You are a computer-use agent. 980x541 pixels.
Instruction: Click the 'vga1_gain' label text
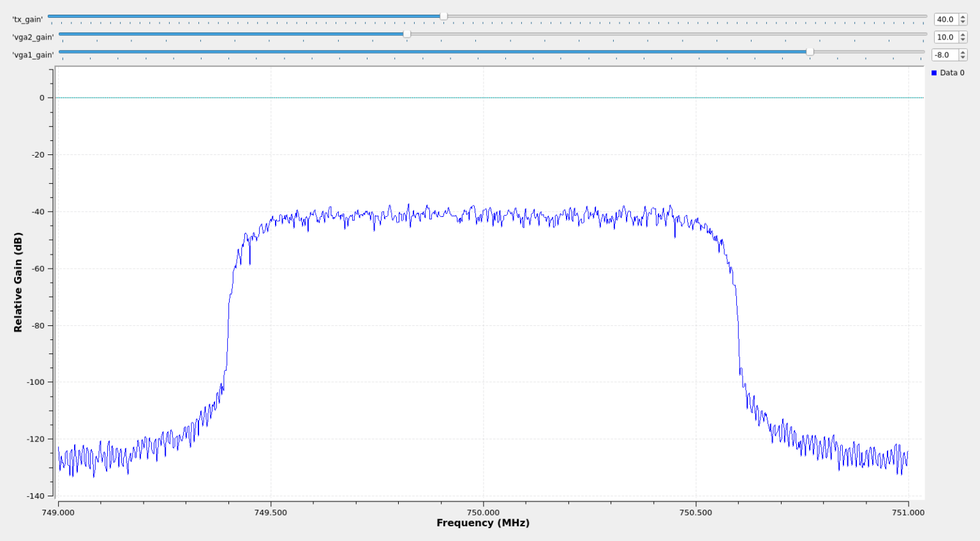(x=33, y=56)
